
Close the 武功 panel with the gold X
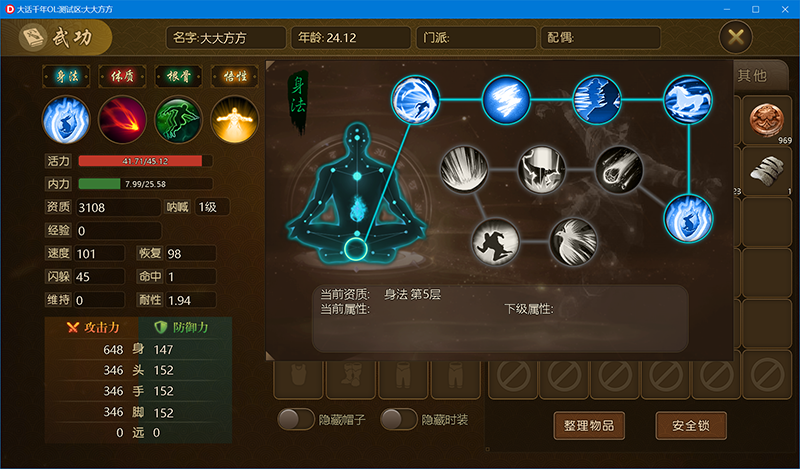point(735,37)
